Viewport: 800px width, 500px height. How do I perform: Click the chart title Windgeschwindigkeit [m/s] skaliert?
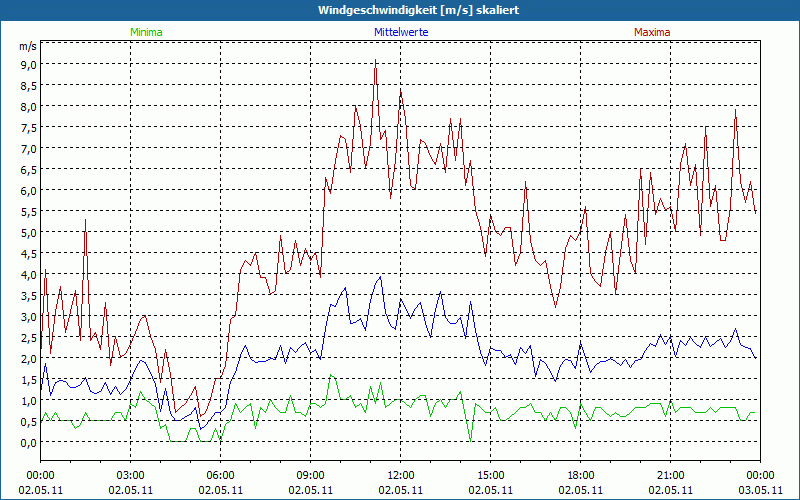tap(418, 10)
